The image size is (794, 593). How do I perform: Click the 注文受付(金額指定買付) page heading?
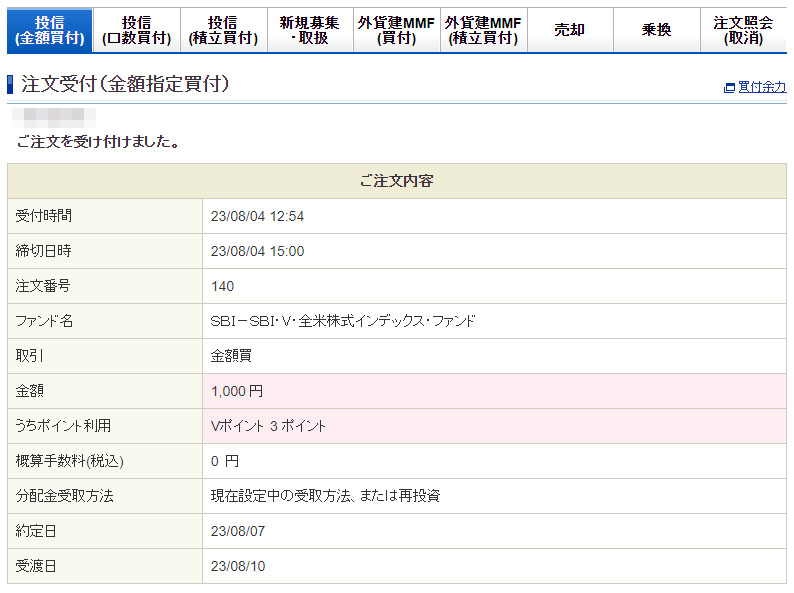point(125,85)
